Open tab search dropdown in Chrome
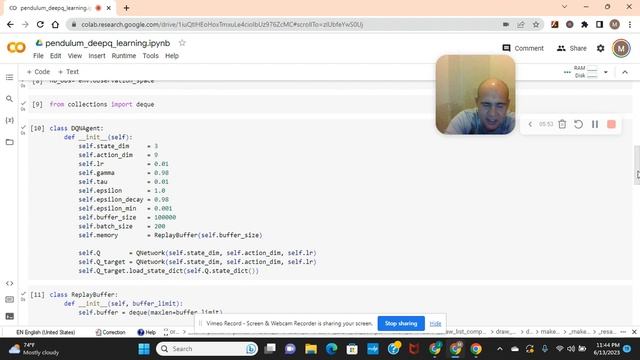Screen dimensions: 640x360 point(564,7)
